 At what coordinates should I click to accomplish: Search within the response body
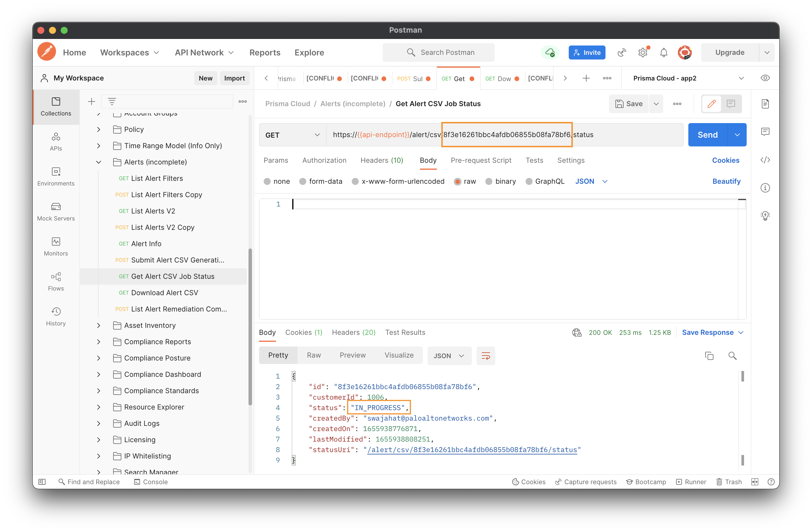coord(732,356)
